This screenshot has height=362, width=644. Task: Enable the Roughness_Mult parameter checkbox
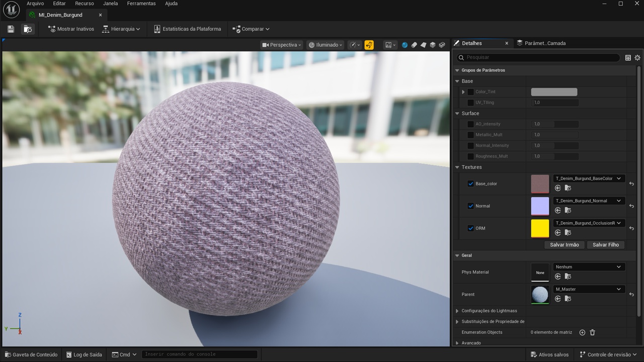[470, 156]
